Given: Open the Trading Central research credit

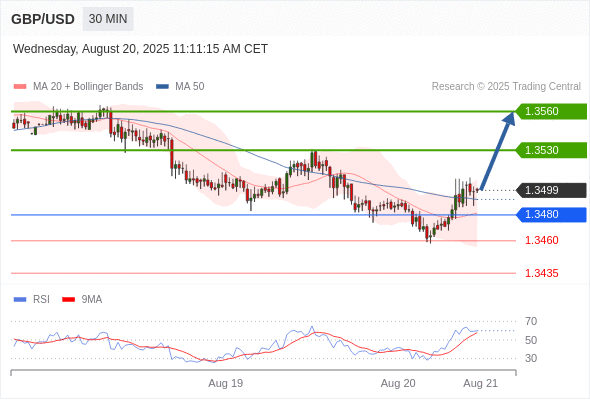Looking at the screenshot, I should [506, 87].
